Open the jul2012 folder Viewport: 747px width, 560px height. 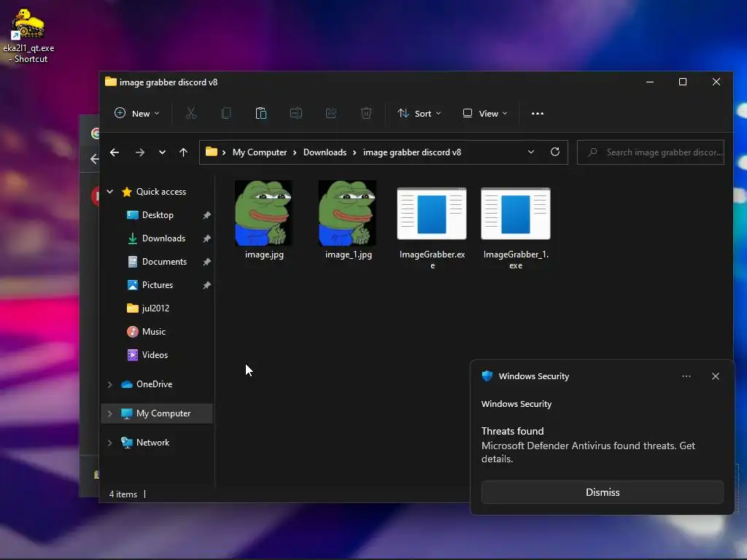[x=155, y=308]
